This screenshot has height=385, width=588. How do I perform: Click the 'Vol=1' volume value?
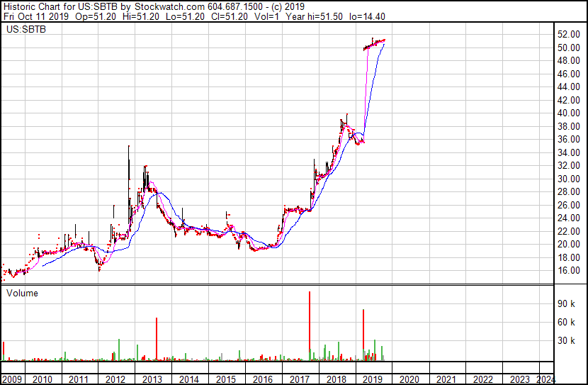pyautogui.click(x=266, y=16)
